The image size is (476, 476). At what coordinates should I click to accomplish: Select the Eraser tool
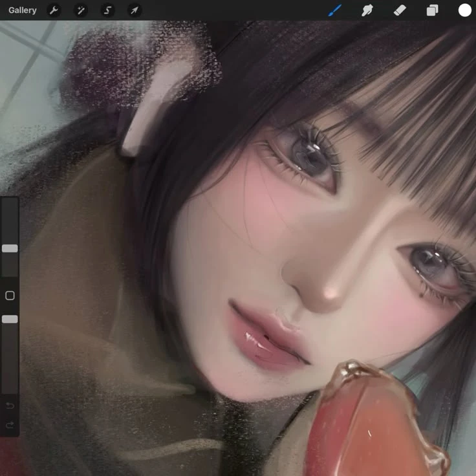coord(400,10)
